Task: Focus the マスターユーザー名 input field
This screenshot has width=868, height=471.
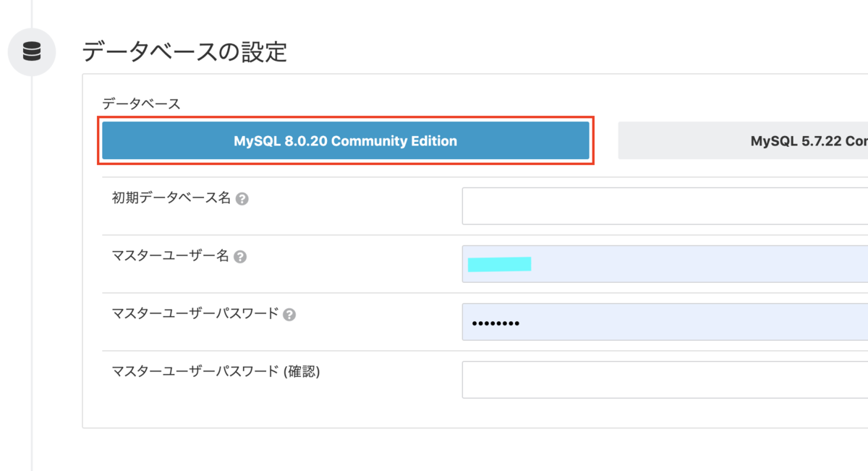Action: pos(665,264)
